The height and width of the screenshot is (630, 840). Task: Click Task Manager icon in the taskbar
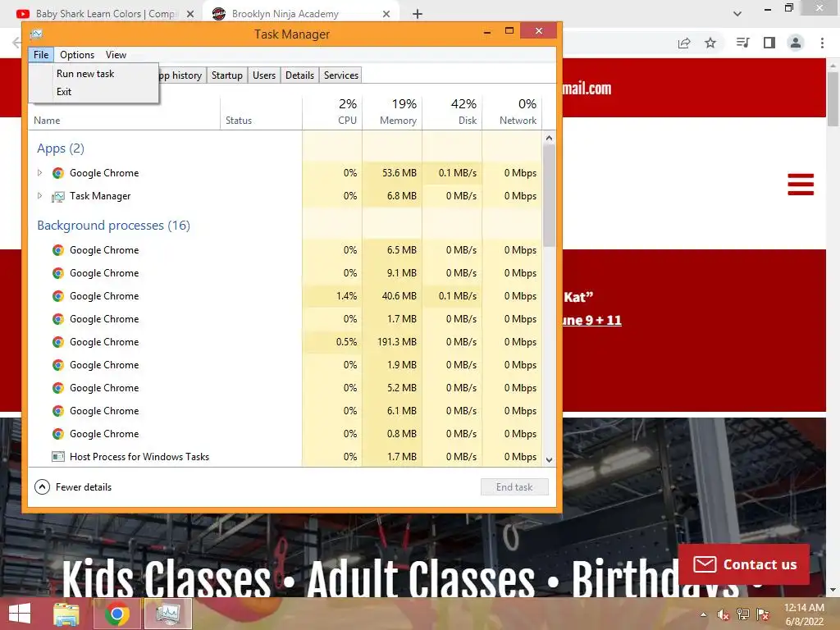167,614
